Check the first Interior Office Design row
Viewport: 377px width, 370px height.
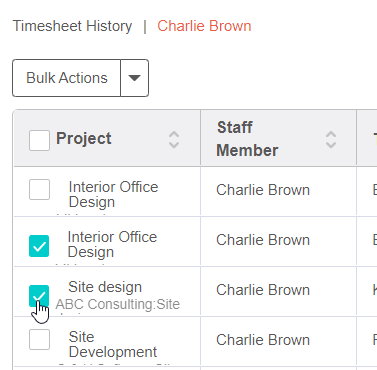[x=39, y=189]
